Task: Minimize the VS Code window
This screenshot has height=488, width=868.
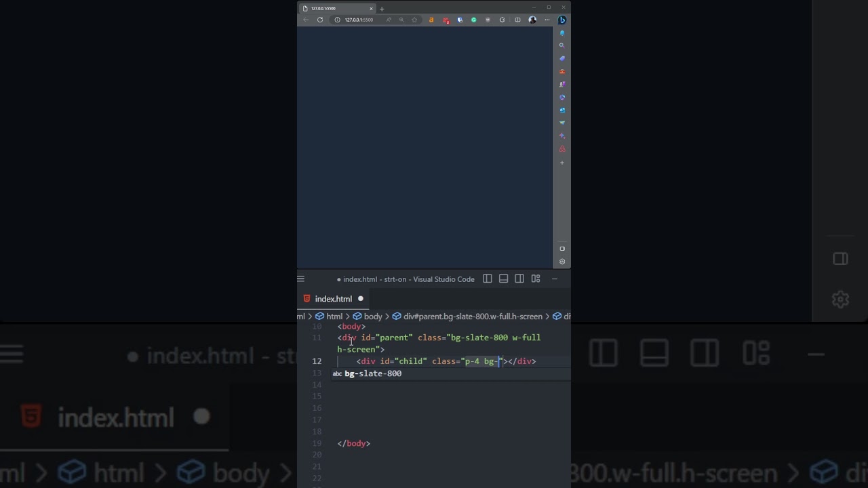Action: [x=555, y=279]
